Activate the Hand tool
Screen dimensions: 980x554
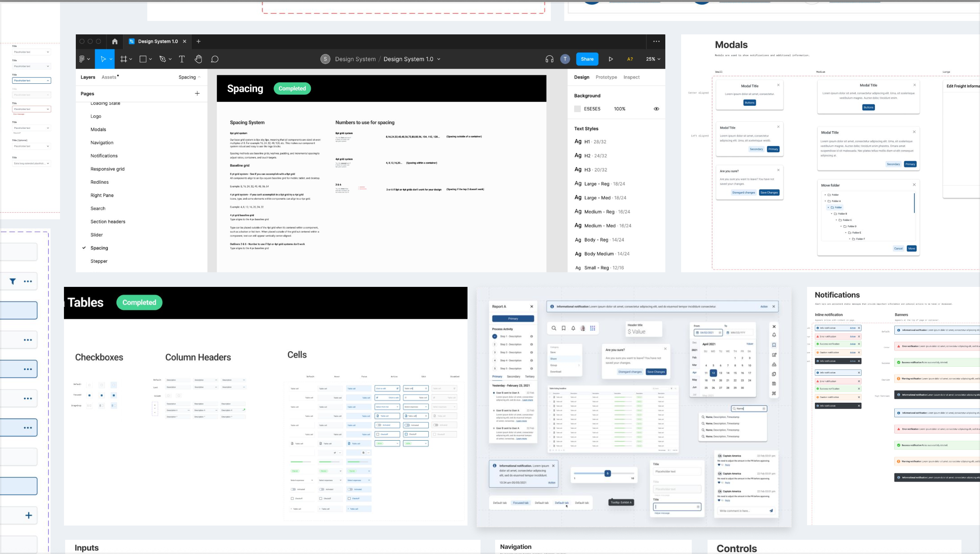198,59
